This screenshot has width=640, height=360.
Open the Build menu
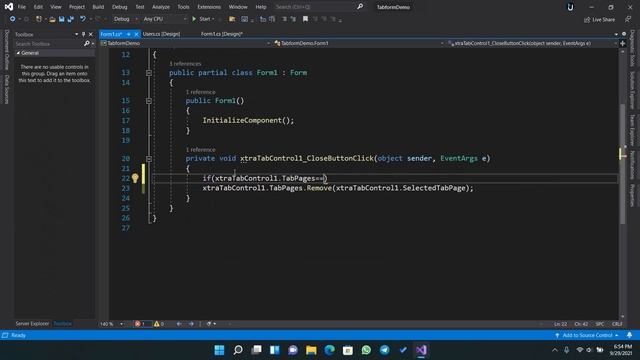coord(98,7)
